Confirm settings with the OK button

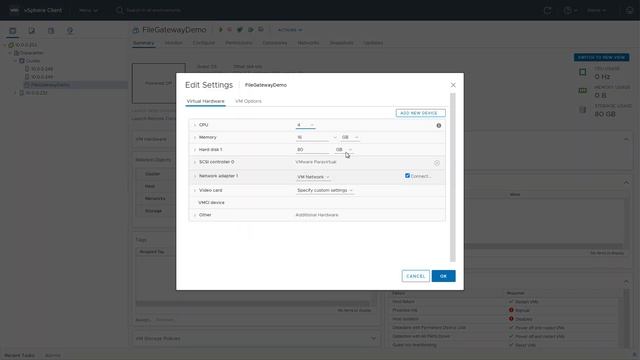pyautogui.click(x=443, y=276)
